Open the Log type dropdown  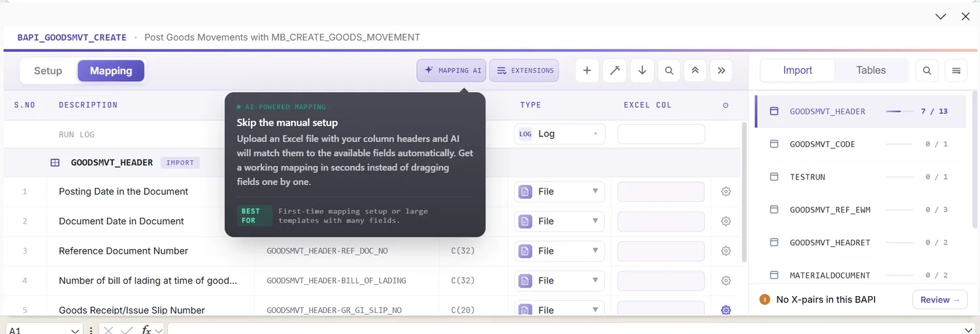click(560, 134)
